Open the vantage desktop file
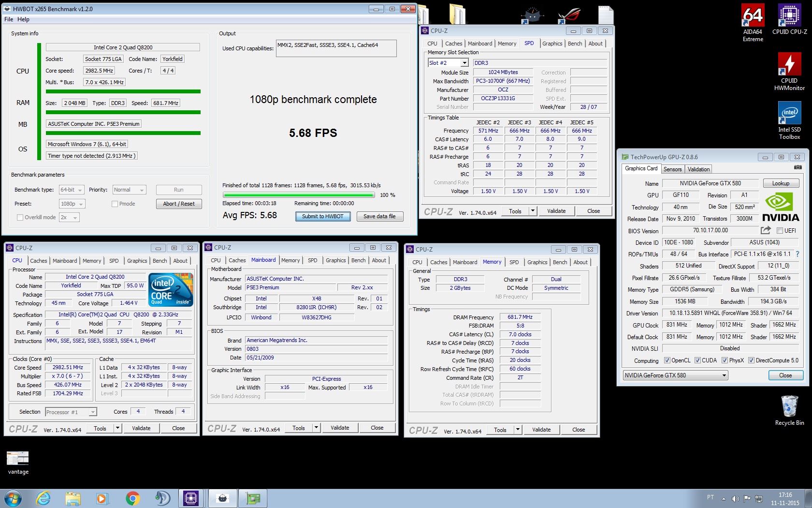This screenshot has width=812, height=508. [18, 463]
